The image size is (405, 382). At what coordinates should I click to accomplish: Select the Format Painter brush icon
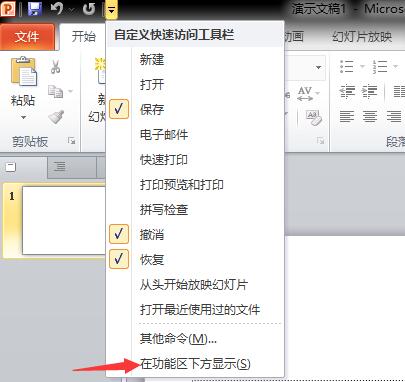click(x=56, y=117)
